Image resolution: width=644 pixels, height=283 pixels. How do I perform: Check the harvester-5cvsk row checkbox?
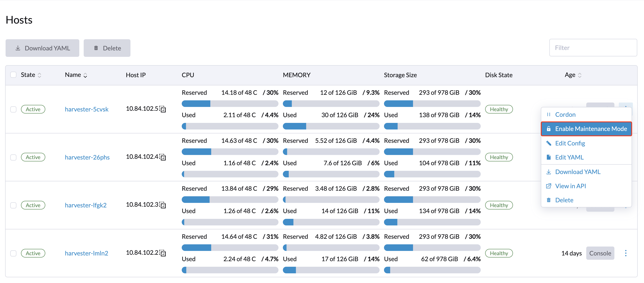pos(13,109)
